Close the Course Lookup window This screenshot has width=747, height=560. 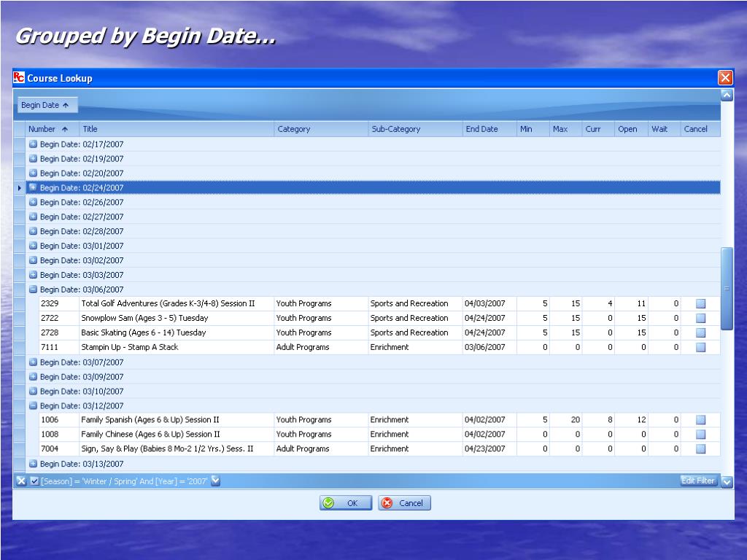pyautogui.click(x=725, y=77)
